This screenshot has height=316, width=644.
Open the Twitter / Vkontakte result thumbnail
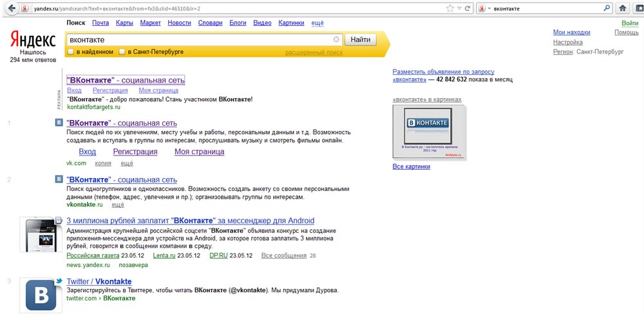pos(41,295)
